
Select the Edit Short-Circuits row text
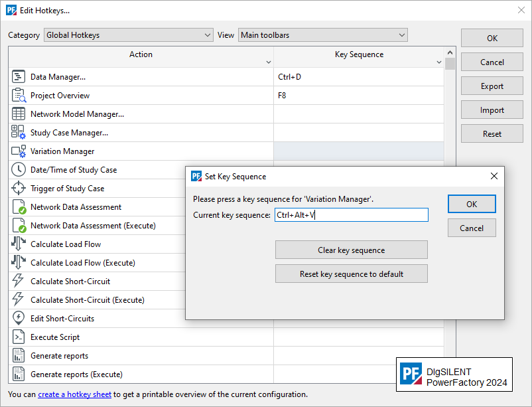pyautogui.click(x=62, y=318)
